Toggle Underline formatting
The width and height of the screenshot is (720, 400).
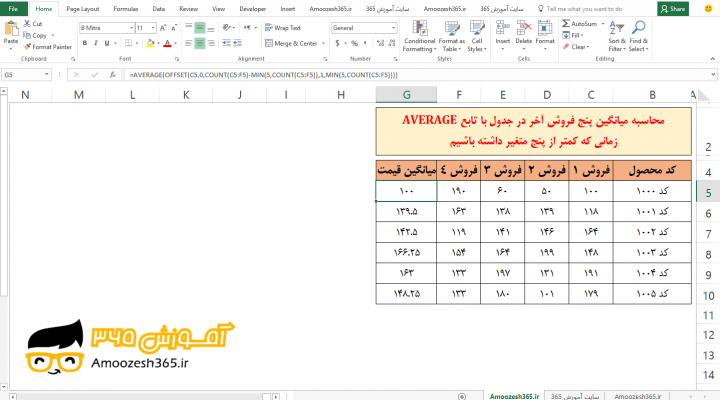(x=107, y=43)
